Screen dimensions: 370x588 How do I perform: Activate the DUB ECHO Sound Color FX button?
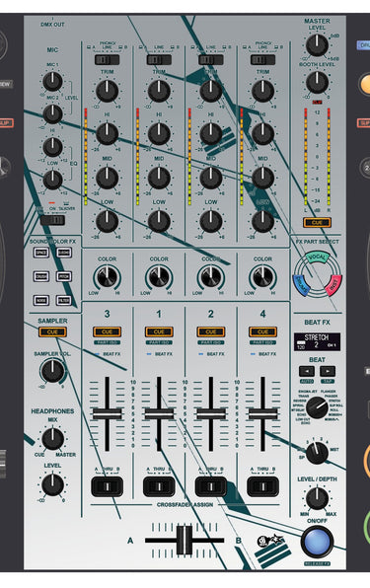[x=64, y=253]
